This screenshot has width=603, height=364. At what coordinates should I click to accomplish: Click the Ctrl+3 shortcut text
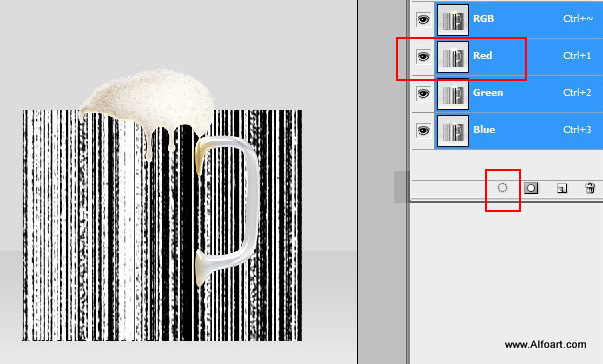pos(577,130)
